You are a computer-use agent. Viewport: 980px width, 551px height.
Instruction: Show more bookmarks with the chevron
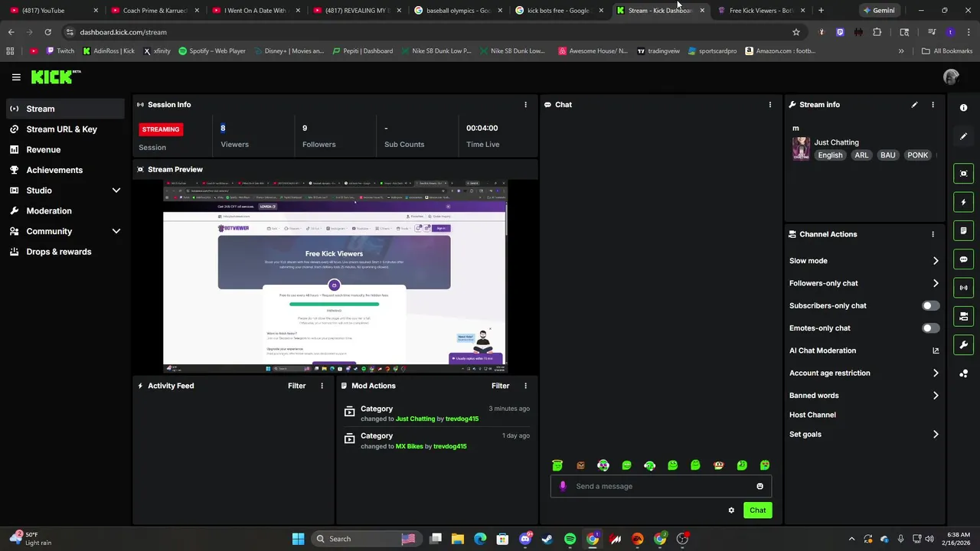pyautogui.click(x=901, y=51)
